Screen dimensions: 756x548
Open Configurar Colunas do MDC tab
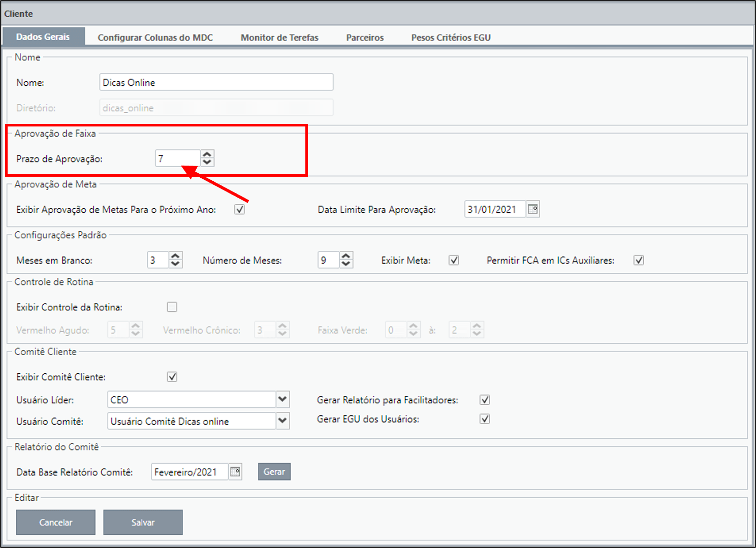coord(155,38)
